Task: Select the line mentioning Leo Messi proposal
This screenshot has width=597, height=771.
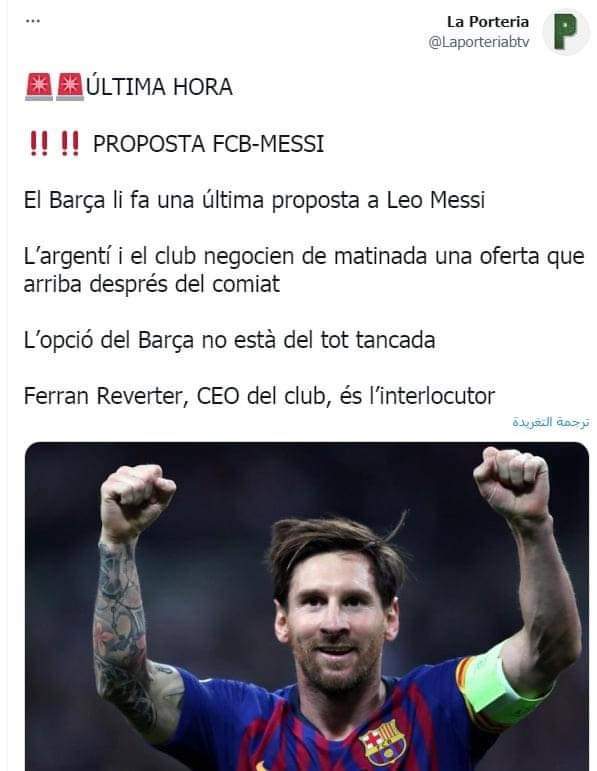Action: click(x=254, y=200)
